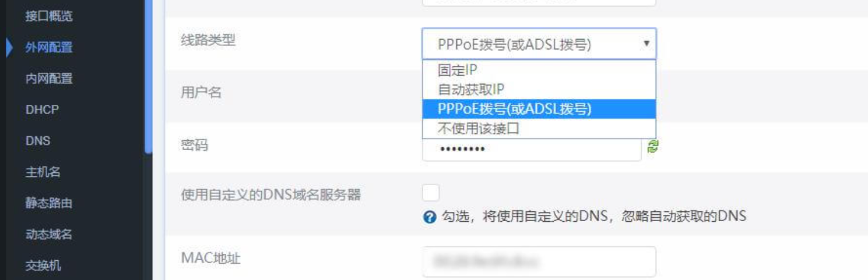Click the green refresh icon beside password

(653, 147)
